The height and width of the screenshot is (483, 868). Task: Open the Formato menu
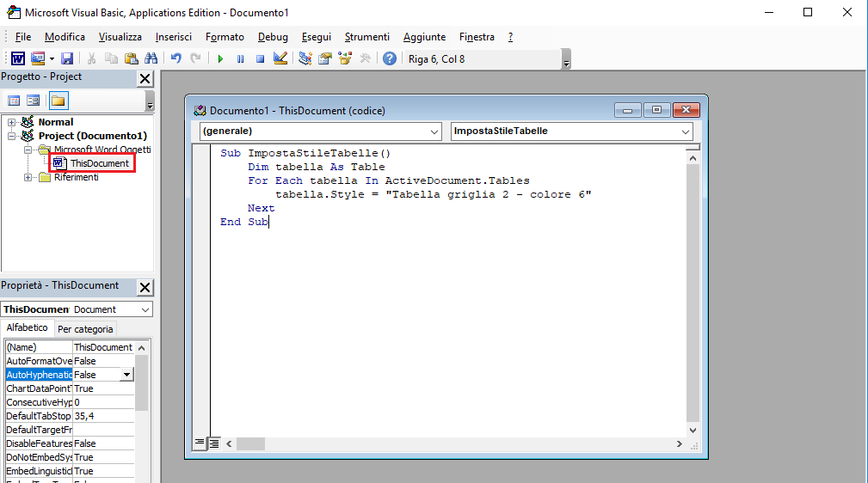point(225,37)
